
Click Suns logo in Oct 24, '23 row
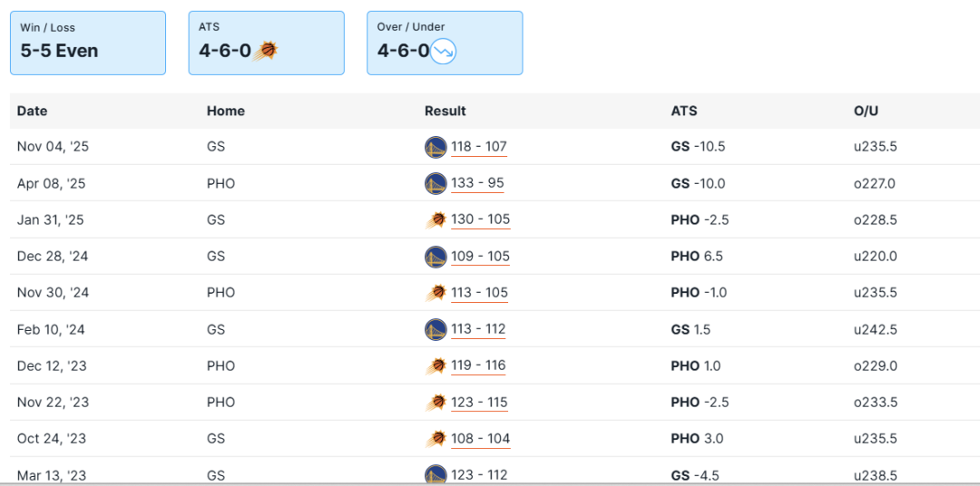[436, 439]
